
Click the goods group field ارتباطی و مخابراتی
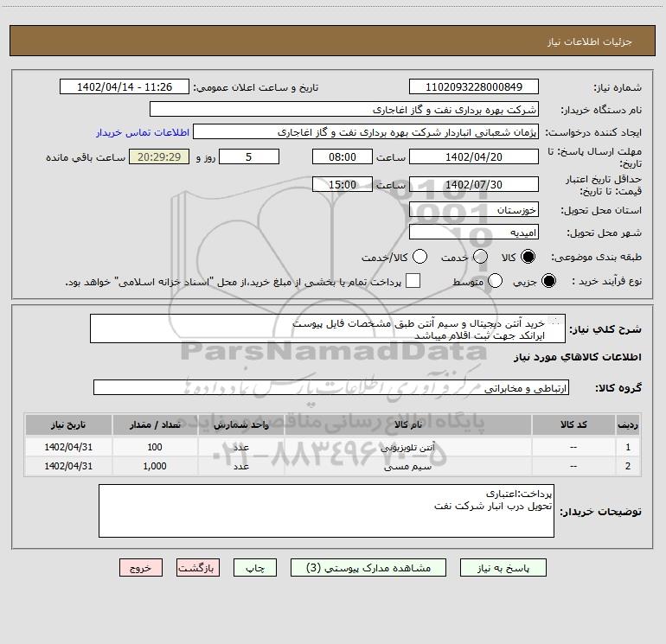point(331,387)
